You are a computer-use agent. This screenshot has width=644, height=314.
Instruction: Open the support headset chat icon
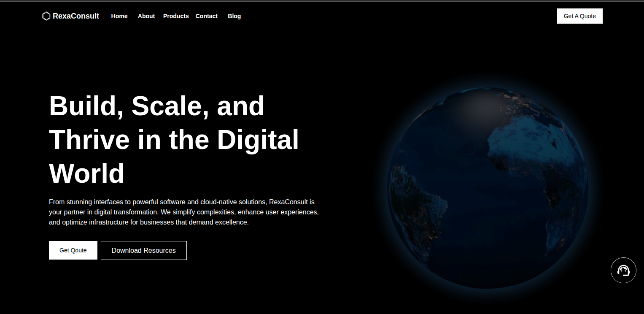623,270
